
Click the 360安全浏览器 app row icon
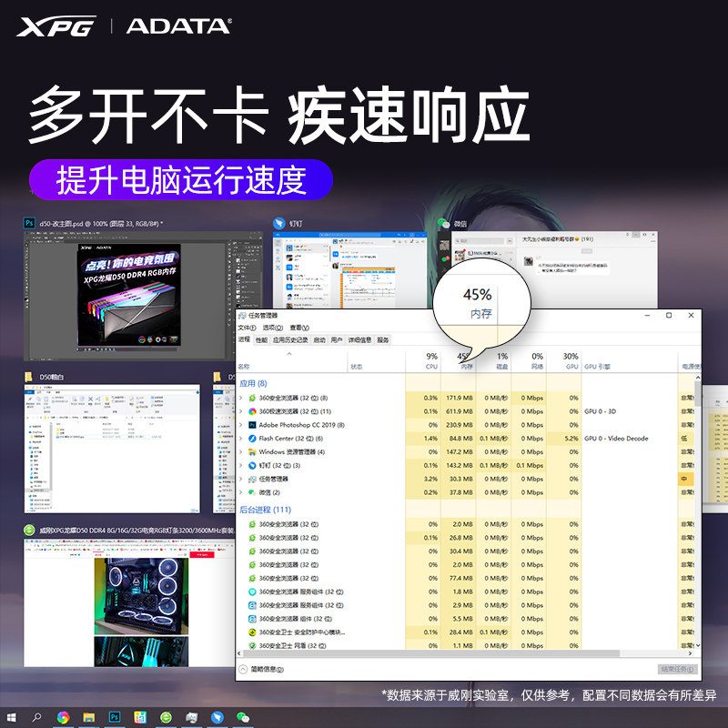coord(252,398)
